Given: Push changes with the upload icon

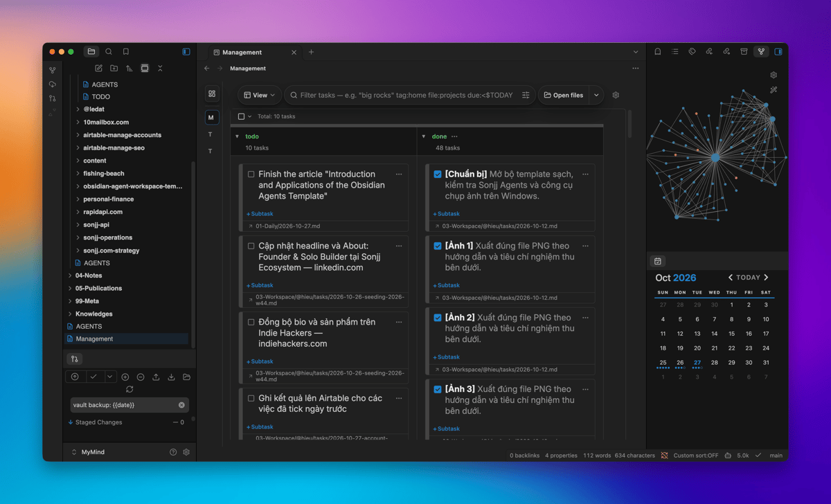Looking at the screenshot, I should (156, 377).
